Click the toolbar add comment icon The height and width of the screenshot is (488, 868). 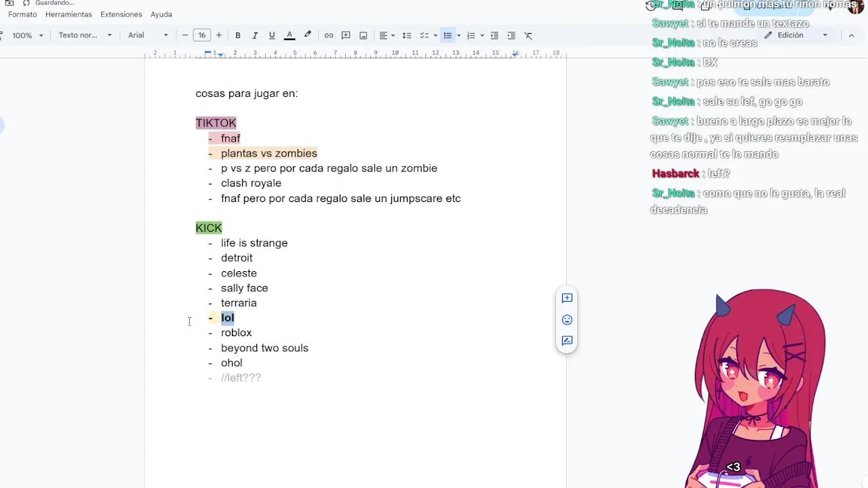coord(346,35)
